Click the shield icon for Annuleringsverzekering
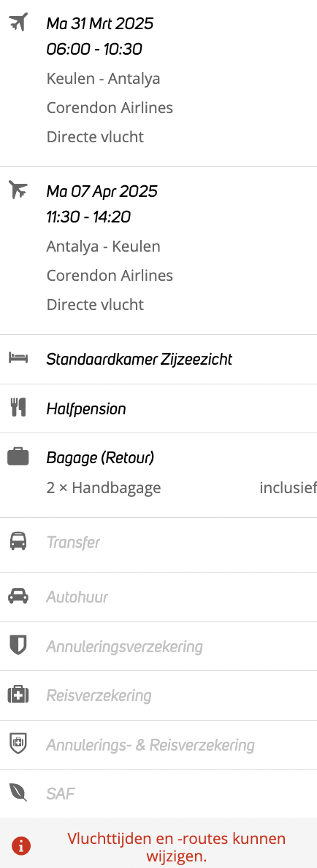The height and width of the screenshot is (868, 317). point(18,646)
